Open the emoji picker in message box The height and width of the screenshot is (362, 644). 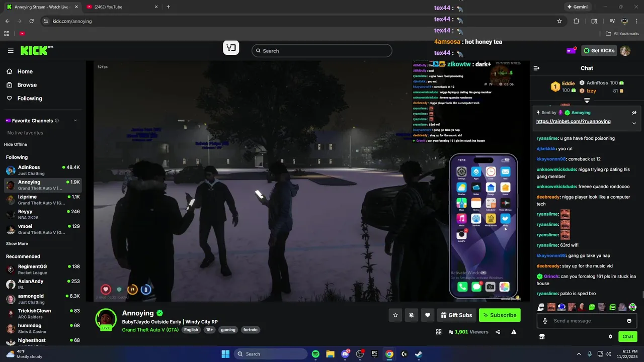(629, 321)
